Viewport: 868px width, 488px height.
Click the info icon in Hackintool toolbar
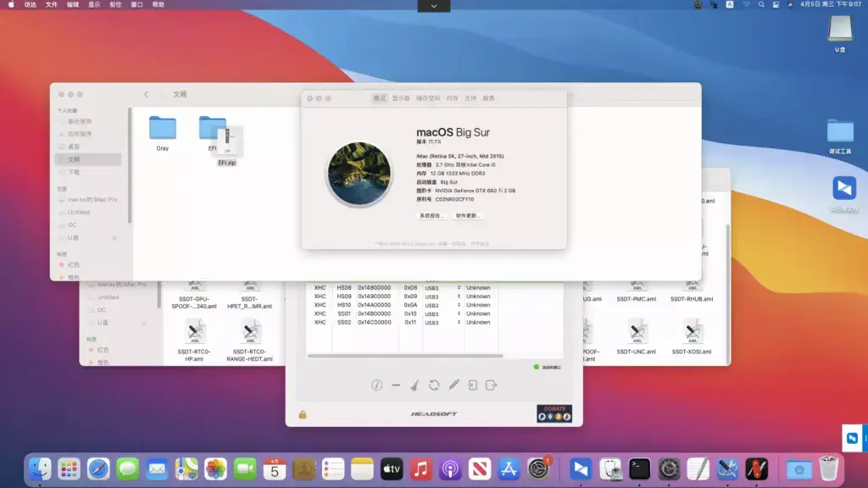[376, 385]
